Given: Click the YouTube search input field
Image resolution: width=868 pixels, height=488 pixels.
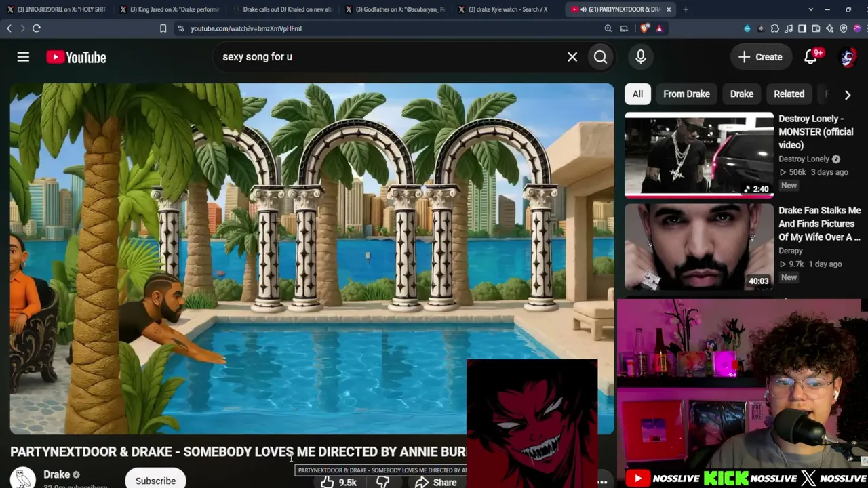Looking at the screenshot, I should click(392, 57).
